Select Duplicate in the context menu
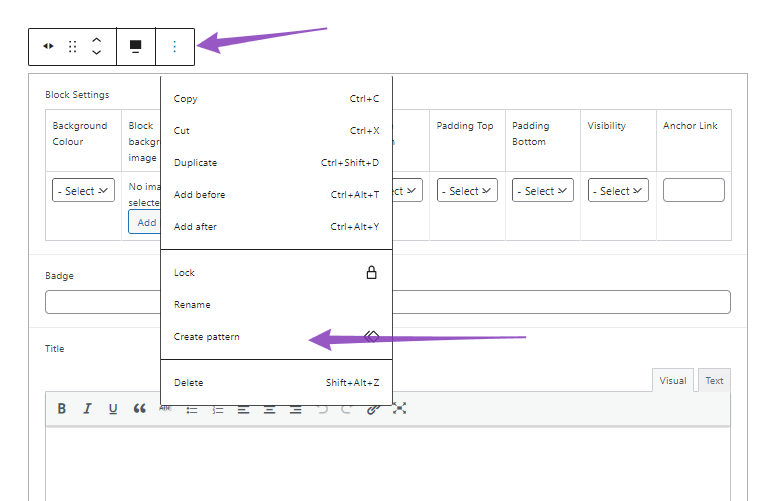 pos(195,163)
